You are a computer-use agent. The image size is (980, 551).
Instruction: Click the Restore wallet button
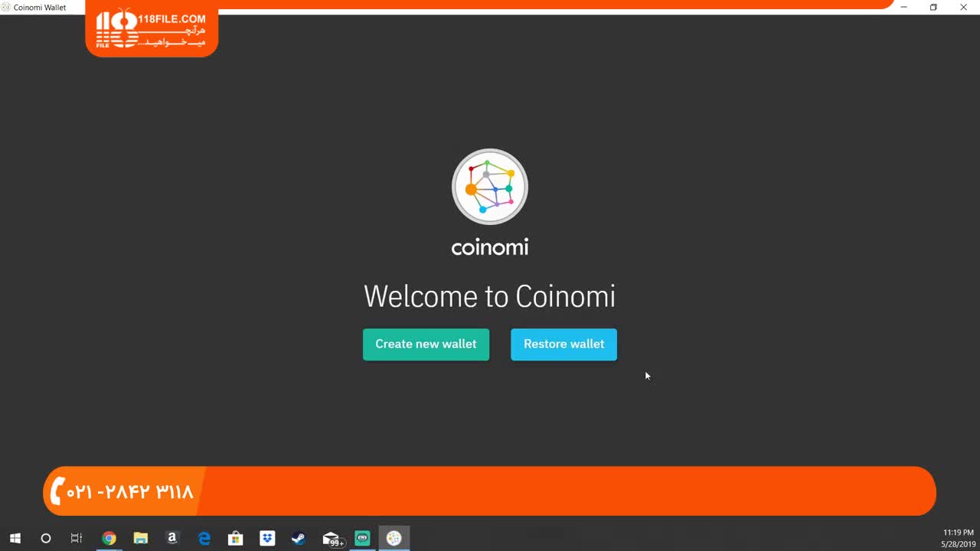pos(563,344)
